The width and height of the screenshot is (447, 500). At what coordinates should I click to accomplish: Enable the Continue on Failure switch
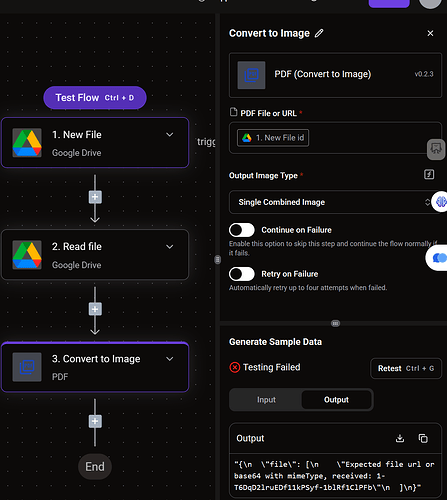pyautogui.click(x=242, y=230)
